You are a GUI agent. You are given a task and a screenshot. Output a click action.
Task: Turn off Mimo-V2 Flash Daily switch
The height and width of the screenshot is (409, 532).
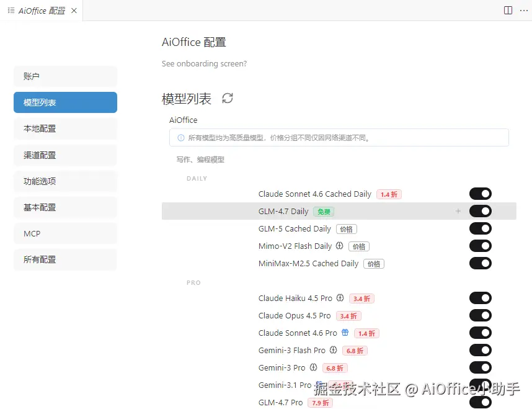481,246
